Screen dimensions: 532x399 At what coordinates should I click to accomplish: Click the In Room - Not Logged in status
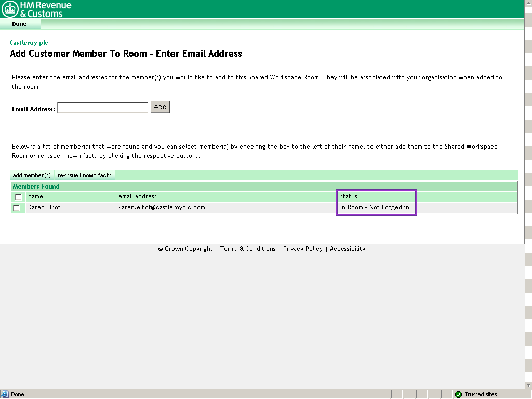(x=375, y=207)
